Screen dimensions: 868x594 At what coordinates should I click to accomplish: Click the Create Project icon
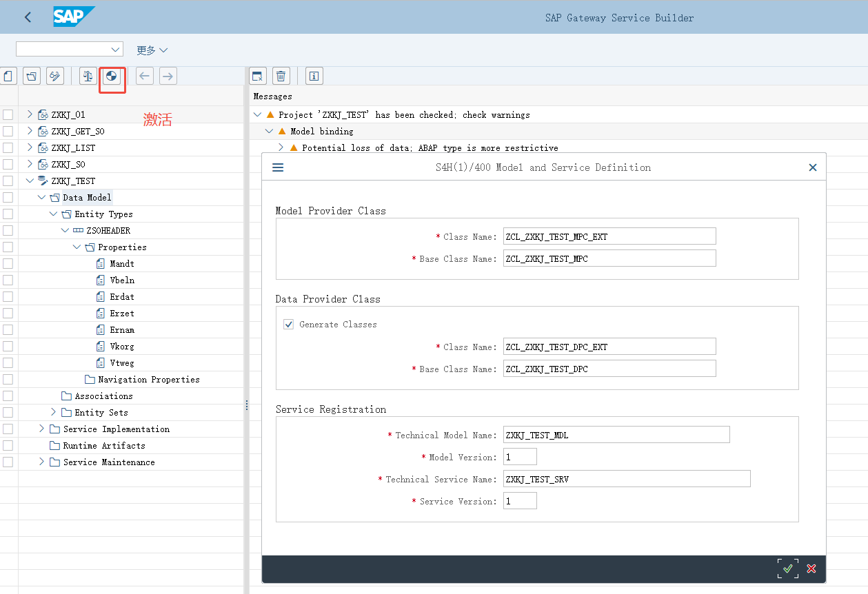[x=8, y=76]
